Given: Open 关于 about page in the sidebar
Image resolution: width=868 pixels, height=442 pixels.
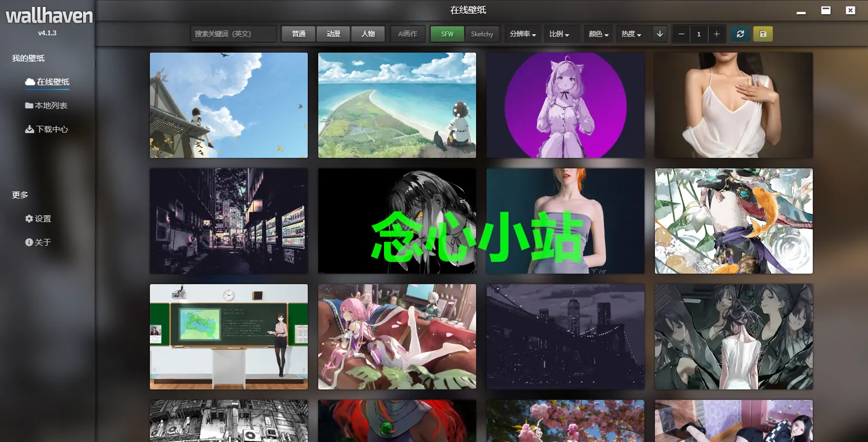Looking at the screenshot, I should click(38, 243).
